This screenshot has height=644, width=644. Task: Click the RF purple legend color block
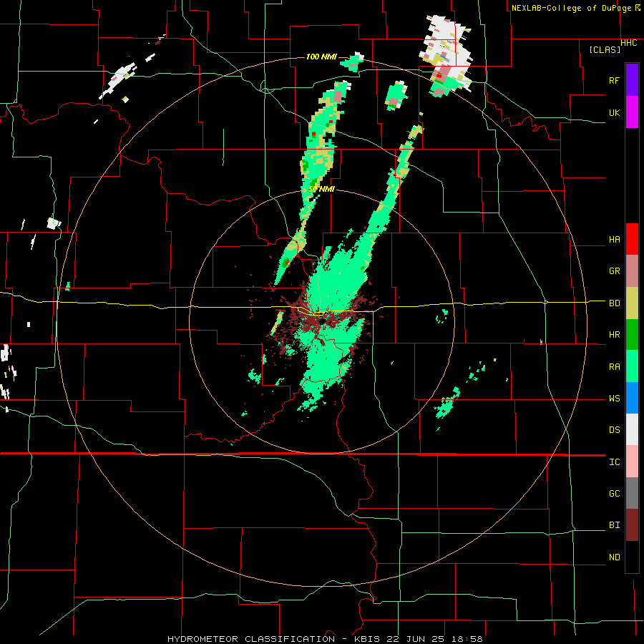click(632, 80)
